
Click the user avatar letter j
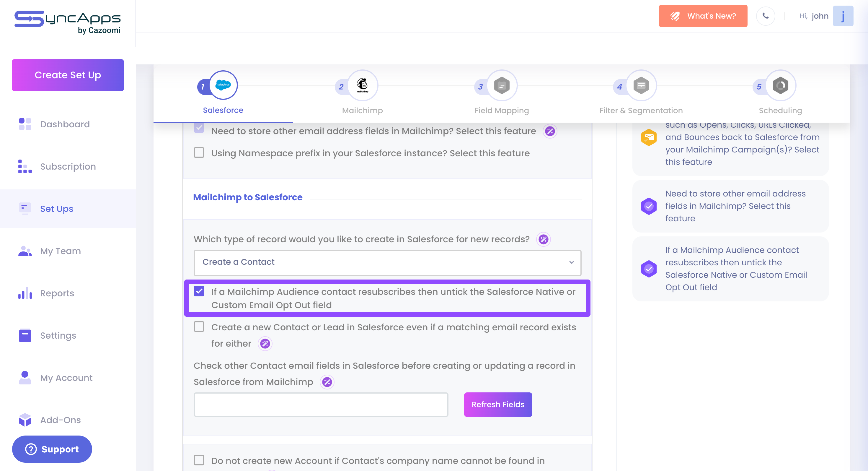click(843, 16)
